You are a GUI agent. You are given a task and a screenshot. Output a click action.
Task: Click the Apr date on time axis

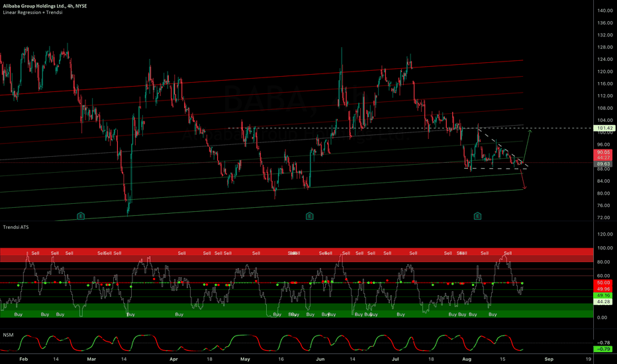tap(173, 359)
